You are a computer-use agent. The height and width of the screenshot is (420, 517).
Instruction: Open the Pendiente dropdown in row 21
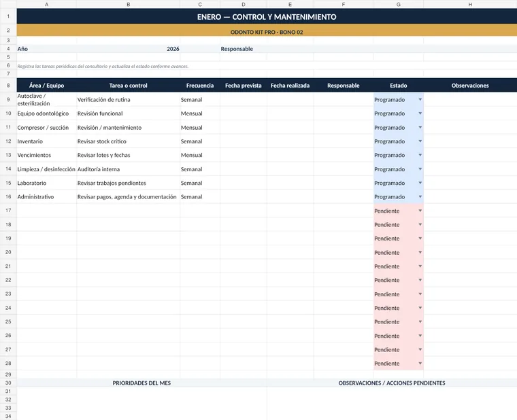(420, 266)
